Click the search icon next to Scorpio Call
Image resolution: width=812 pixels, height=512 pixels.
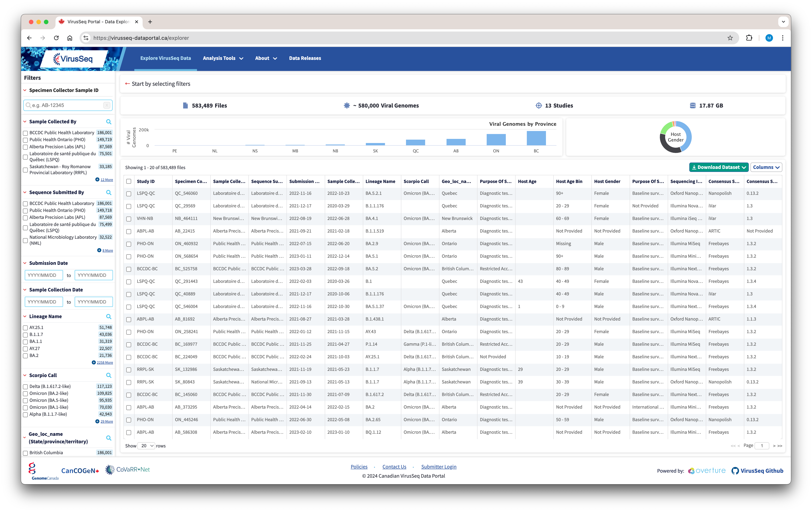click(109, 375)
